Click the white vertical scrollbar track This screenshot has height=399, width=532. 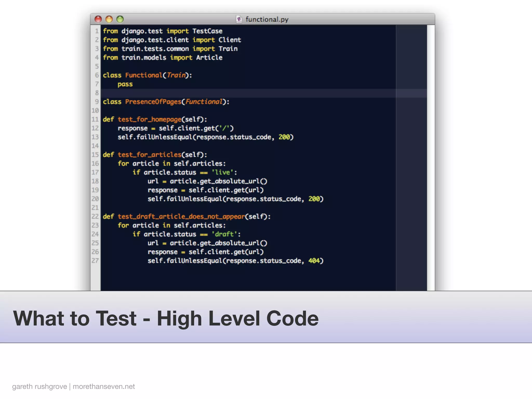[x=431, y=156]
